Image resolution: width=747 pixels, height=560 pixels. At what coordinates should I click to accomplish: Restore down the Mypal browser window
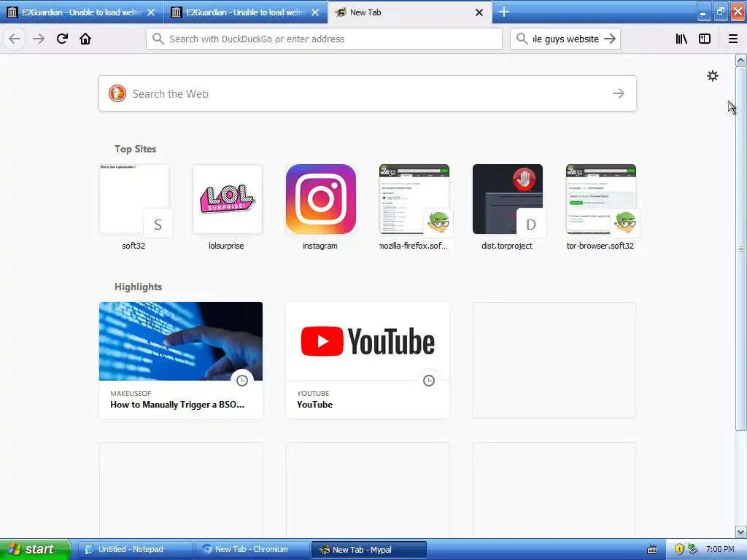coord(720,12)
